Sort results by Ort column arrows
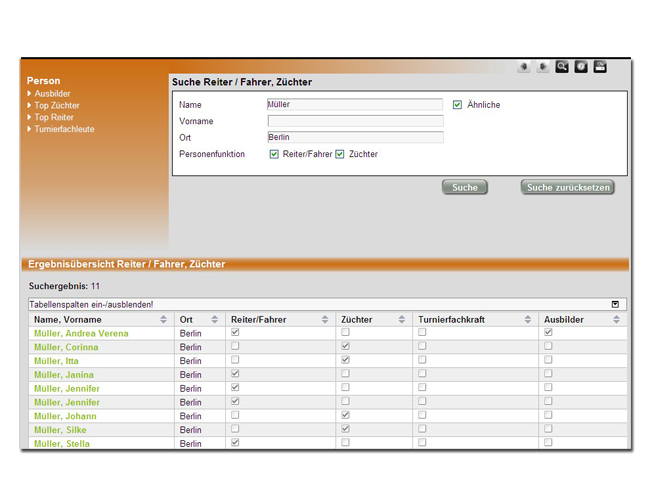This screenshot has width=650, height=504. point(214,320)
